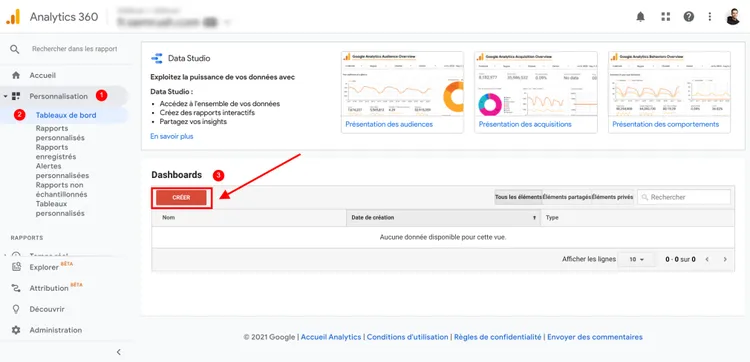Click the search magnifier in sidebar
This screenshot has width=750, height=362.
pos(15,49)
